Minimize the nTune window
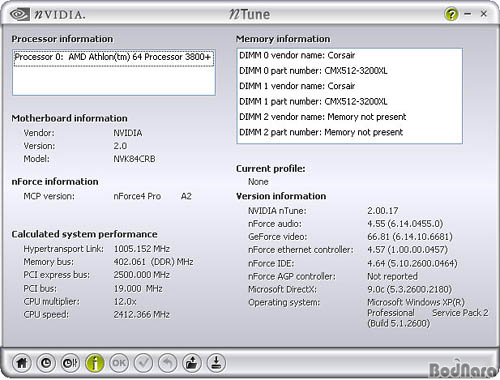 click(468, 14)
